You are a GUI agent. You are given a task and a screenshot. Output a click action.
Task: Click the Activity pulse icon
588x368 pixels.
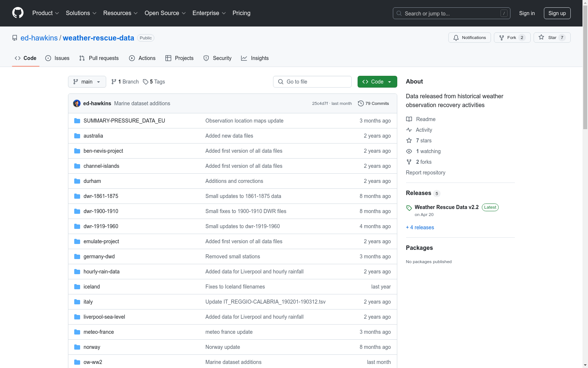point(409,130)
